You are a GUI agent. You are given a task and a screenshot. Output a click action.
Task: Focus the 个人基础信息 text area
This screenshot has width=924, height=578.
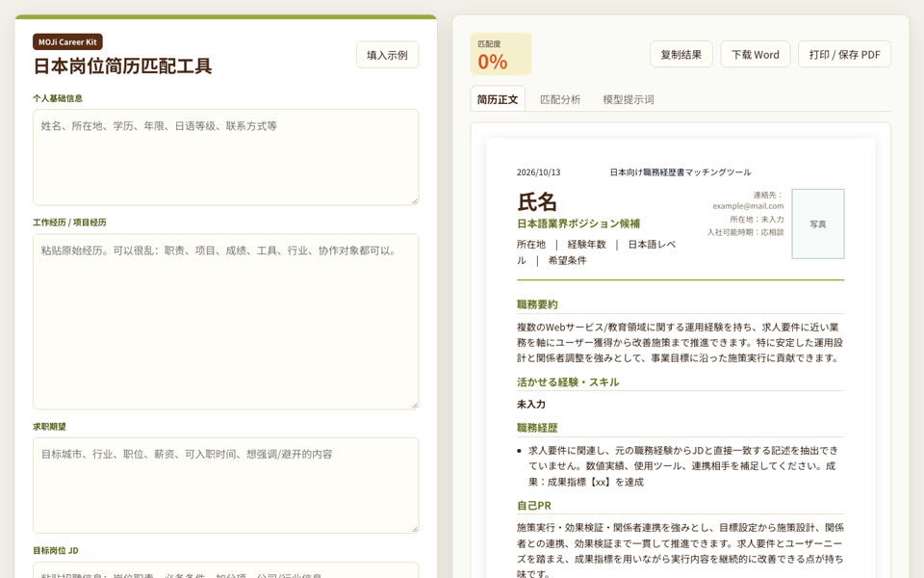pyautogui.click(x=225, y=157)
